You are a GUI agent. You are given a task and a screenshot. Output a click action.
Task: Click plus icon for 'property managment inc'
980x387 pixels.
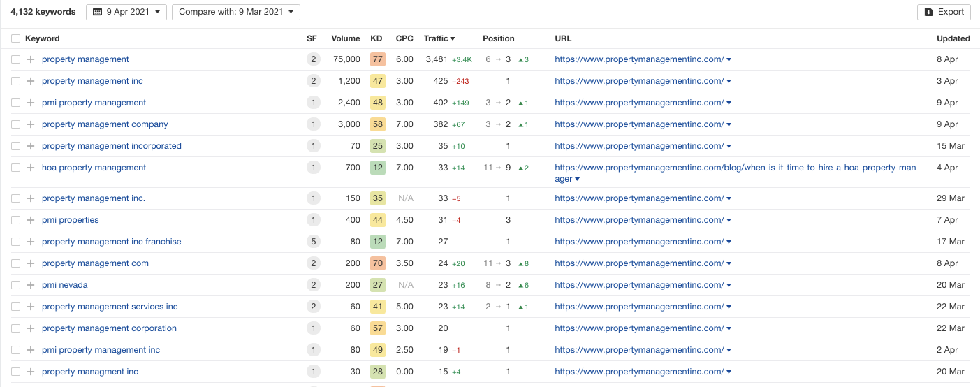click(x=31, y=372)
